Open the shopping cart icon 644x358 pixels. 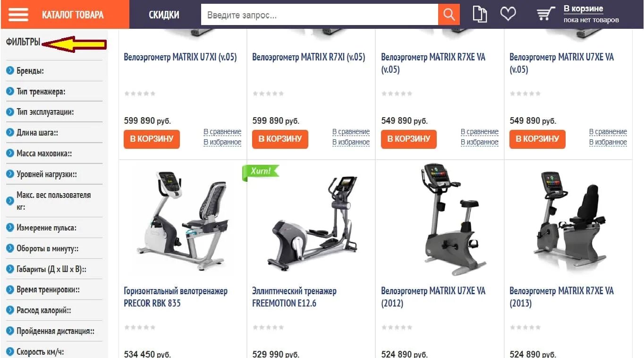click(546, 14)
